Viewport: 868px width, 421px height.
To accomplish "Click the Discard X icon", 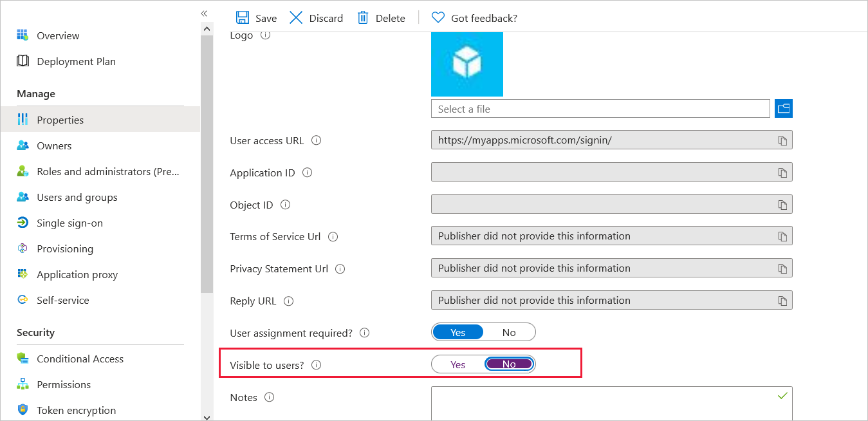I will tap(296, 18).
